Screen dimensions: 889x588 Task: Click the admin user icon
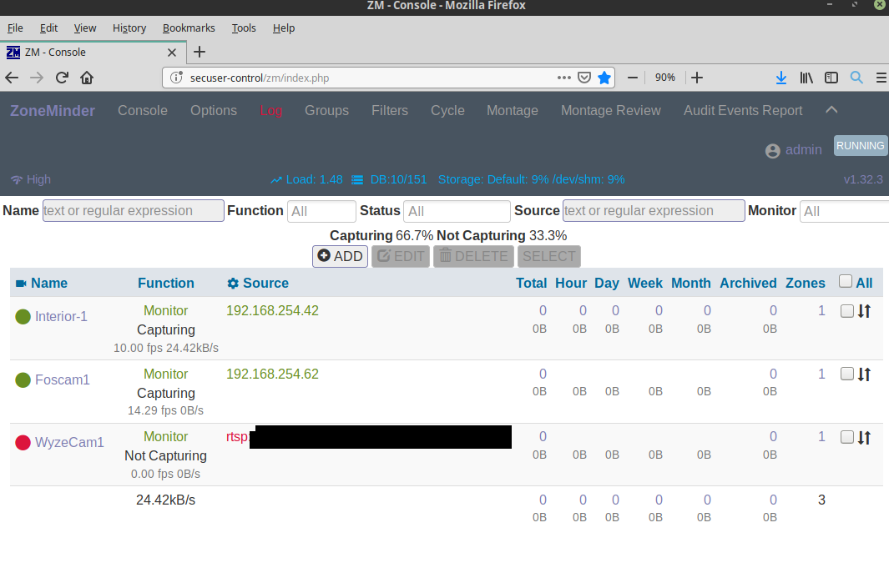click(772, 151)
